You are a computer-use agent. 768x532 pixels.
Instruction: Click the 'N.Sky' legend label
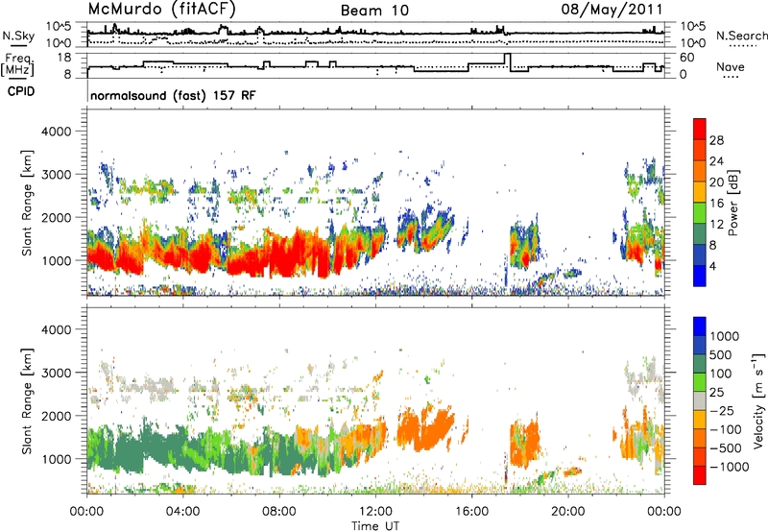[x=18, y=36]
